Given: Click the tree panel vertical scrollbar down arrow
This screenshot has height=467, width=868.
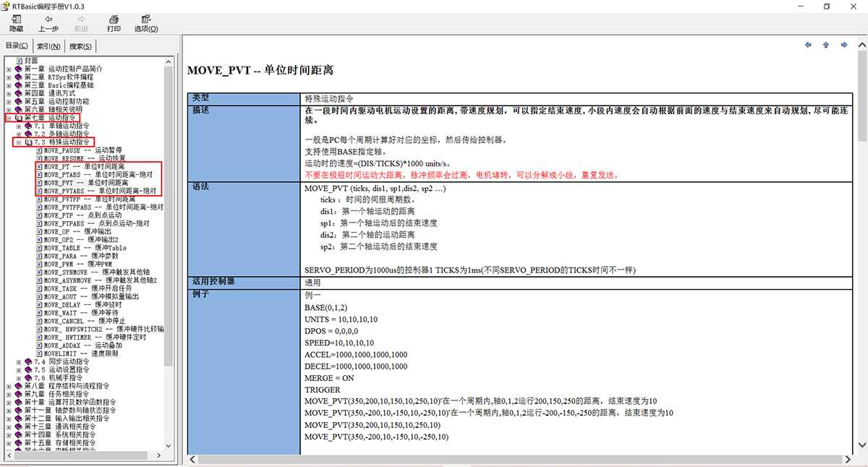Looking at the screenshot, I should coord(169,447).
